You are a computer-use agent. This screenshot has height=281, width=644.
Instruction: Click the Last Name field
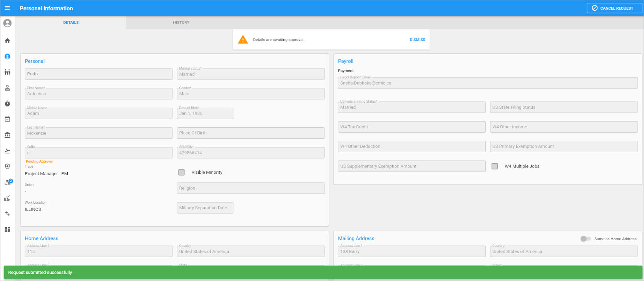pyautogui.click(x=99, y=133)
